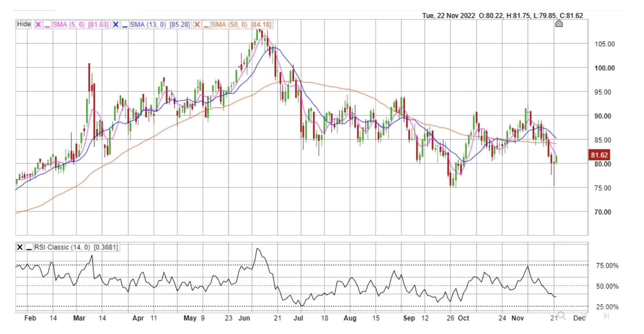
Task: Click the red 81.62 current price tag
Action: coord(599,155)
